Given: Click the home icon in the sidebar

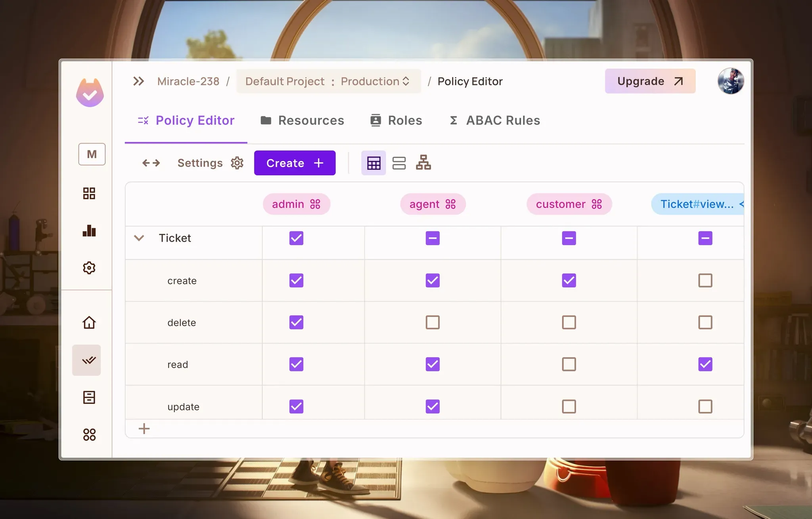Looking at the screenshot, I should pos(89,322).
